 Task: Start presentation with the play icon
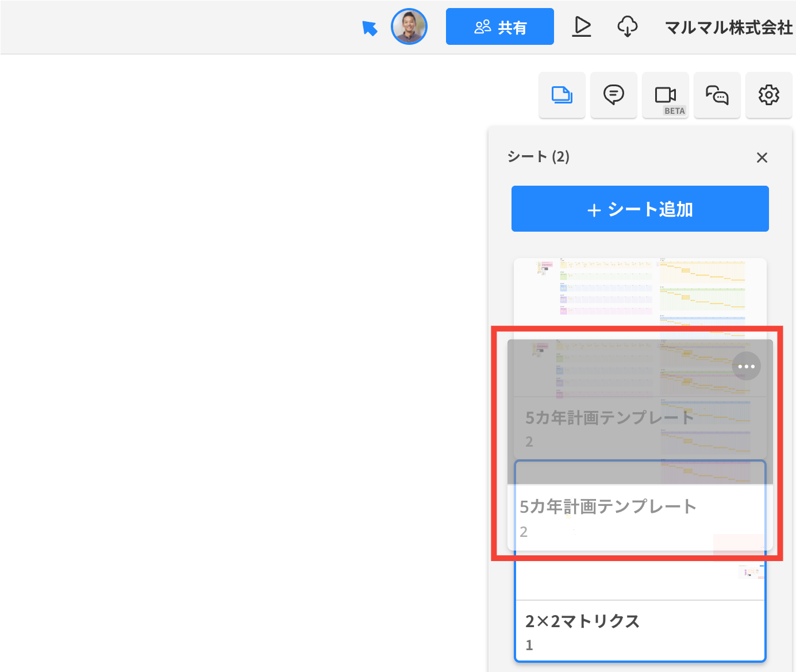[x=582, y=26]
